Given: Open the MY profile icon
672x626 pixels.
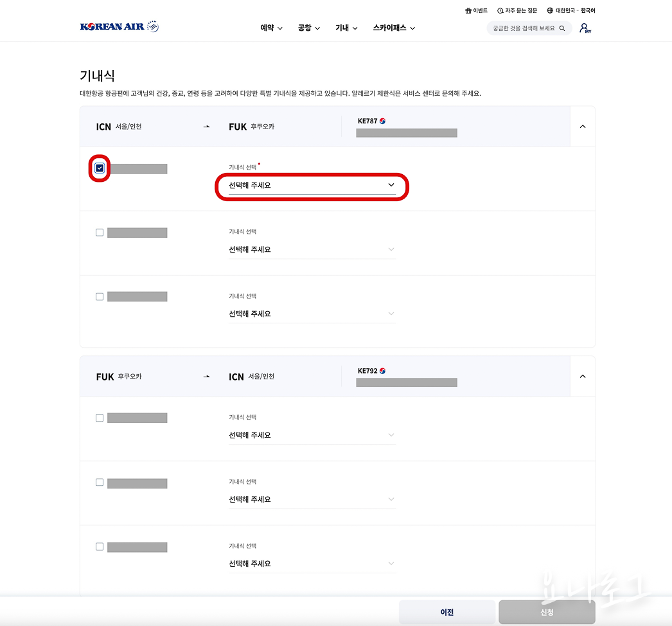Looking at the screenshot, I should pyautogui.click(x=585, y=28).
